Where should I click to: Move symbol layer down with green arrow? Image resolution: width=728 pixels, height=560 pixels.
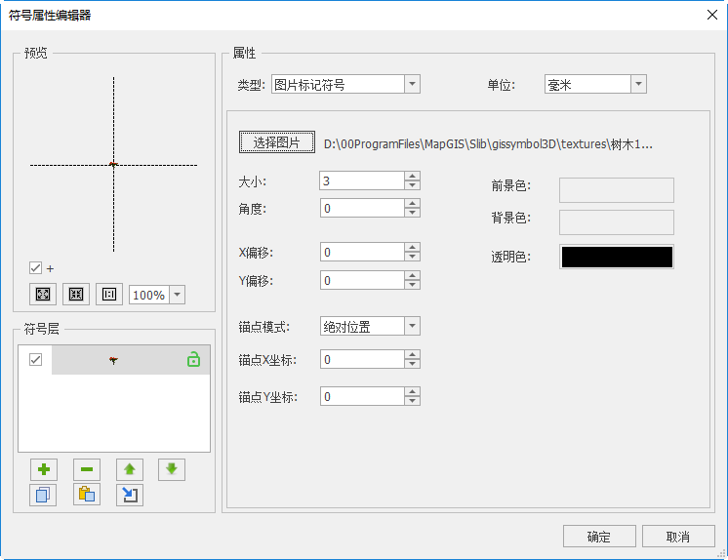(172, 469)
